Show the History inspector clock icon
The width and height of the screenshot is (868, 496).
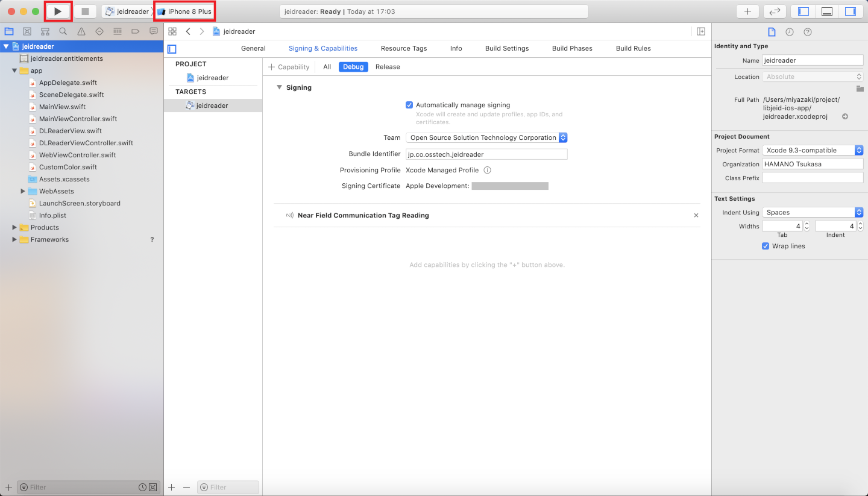(790, 32)
